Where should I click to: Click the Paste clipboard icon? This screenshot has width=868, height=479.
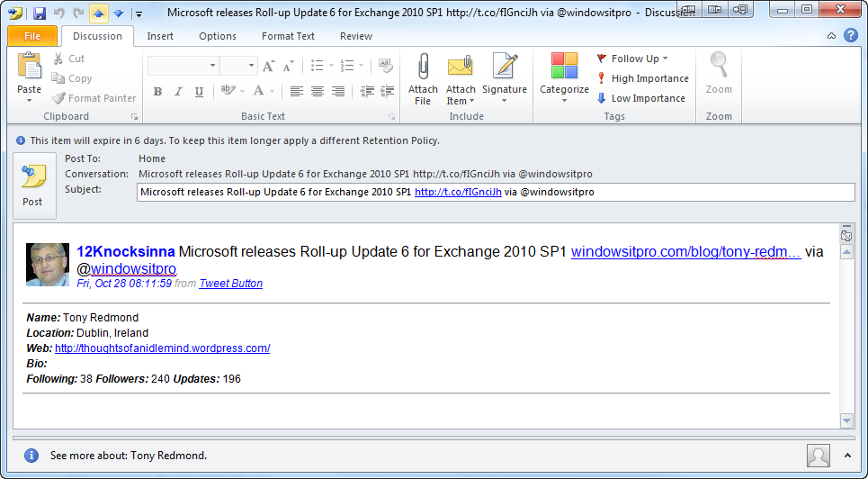[30, 66]
